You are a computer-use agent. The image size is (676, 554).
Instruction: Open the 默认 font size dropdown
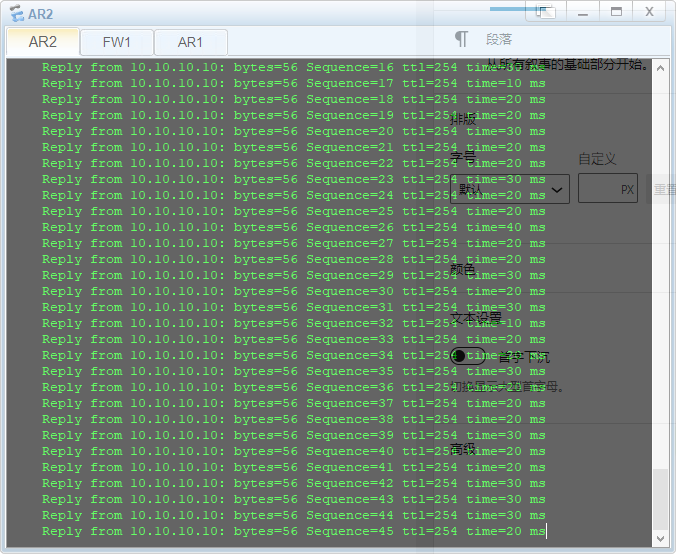(x=510, y=189)
